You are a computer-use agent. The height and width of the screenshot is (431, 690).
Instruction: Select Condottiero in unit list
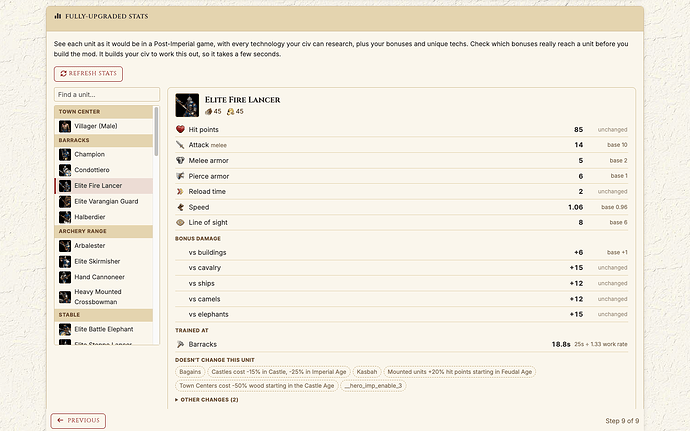pyautogui.click(x=103, y=170)
